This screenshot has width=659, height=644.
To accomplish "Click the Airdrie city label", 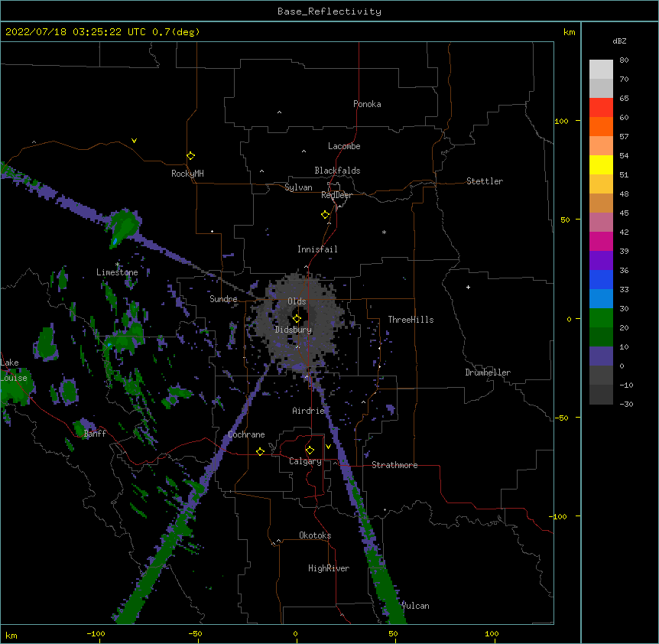I will click(308, 411).
